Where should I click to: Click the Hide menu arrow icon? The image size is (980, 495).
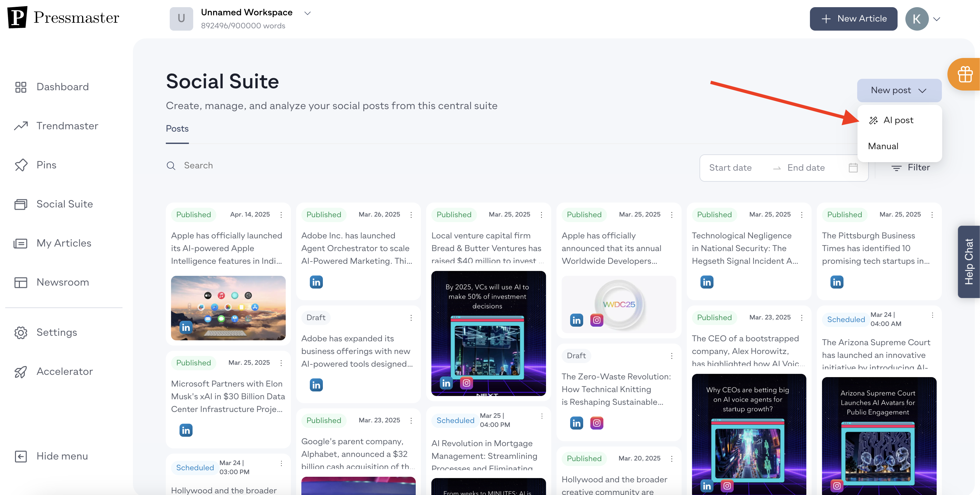pos(21,456)
